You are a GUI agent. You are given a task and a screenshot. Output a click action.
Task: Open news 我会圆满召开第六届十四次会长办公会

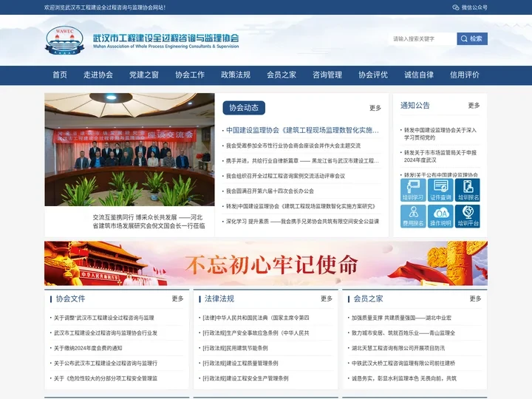pyautogui.click(x=270, y=191)
